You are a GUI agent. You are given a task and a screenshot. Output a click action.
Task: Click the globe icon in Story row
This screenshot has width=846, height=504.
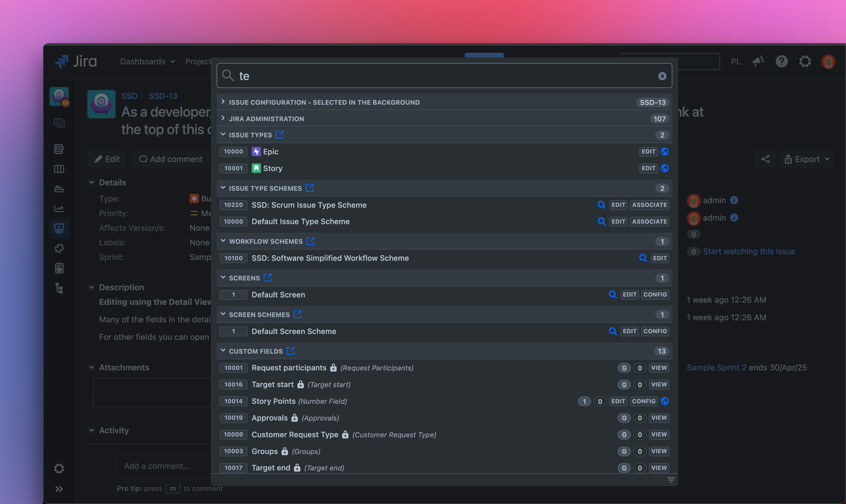pyautogui.click(x=664, y=168)
